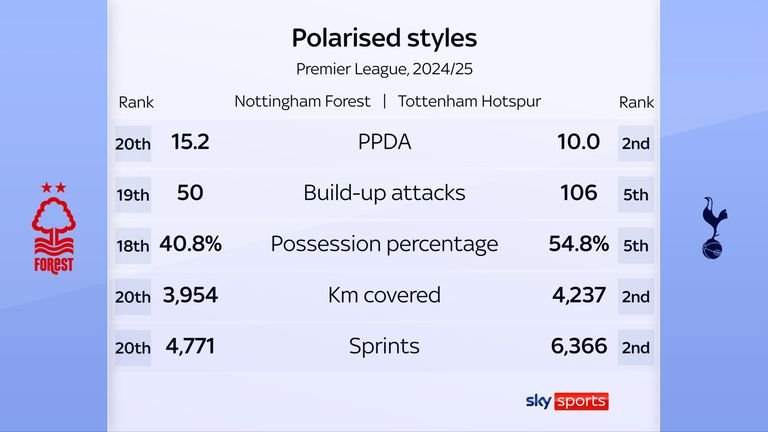
Task: Click Tottenham's 10.0 PPDA value
Action: click(578, 142)
